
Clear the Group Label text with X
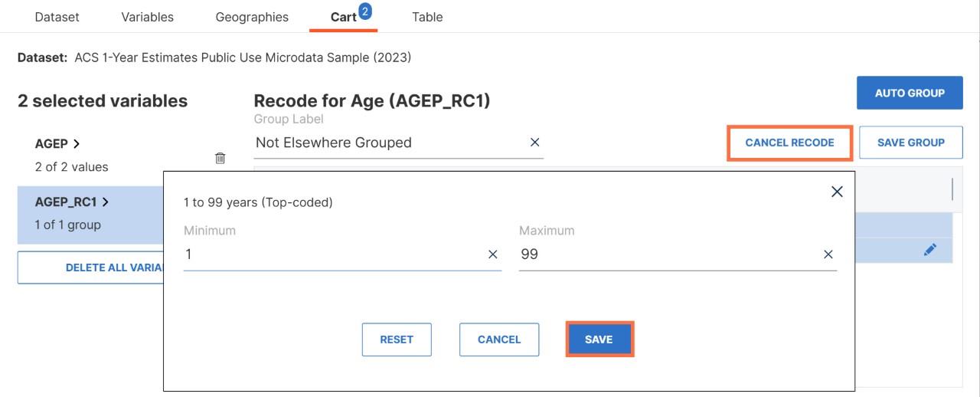[535, 142]
